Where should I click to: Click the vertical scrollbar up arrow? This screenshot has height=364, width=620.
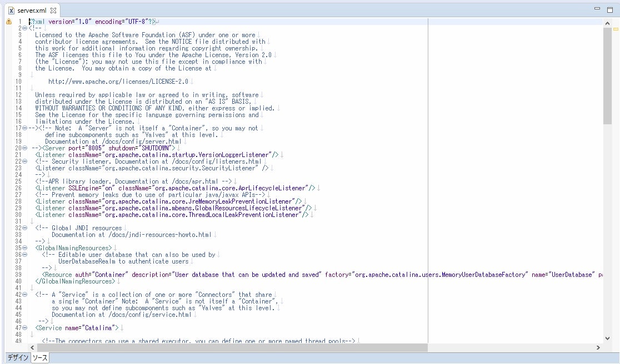[607, 23]
